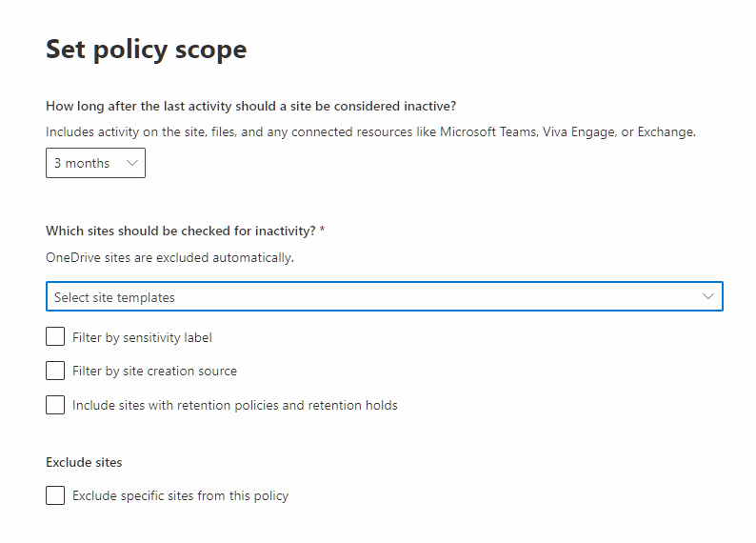Click the required asterisk after the inactivity question
The width and height of the screenshot is (756, 543).
[x=322, y=230]
